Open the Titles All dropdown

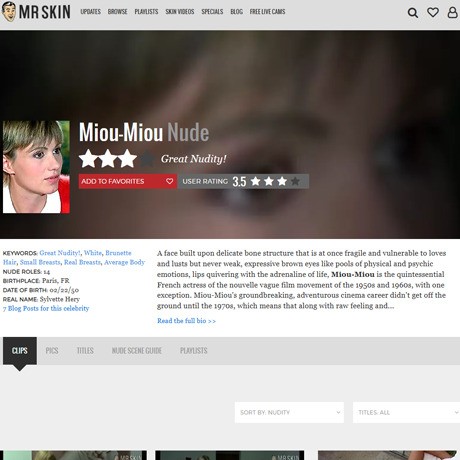pos(406,412)
